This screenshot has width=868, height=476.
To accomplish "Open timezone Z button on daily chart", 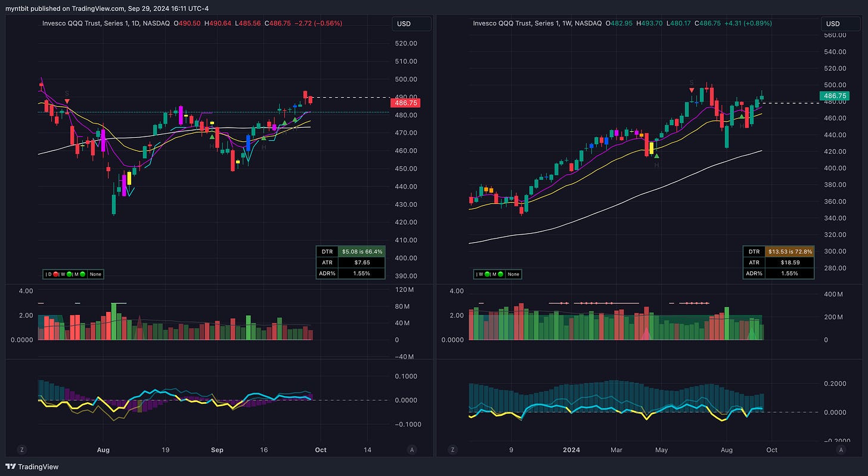I will click(x=22, y=450).
